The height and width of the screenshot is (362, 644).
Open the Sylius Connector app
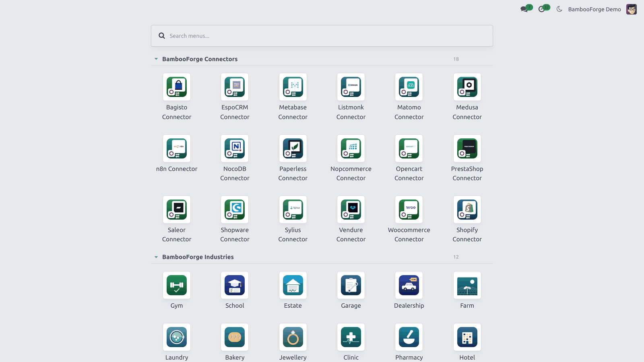293,210
